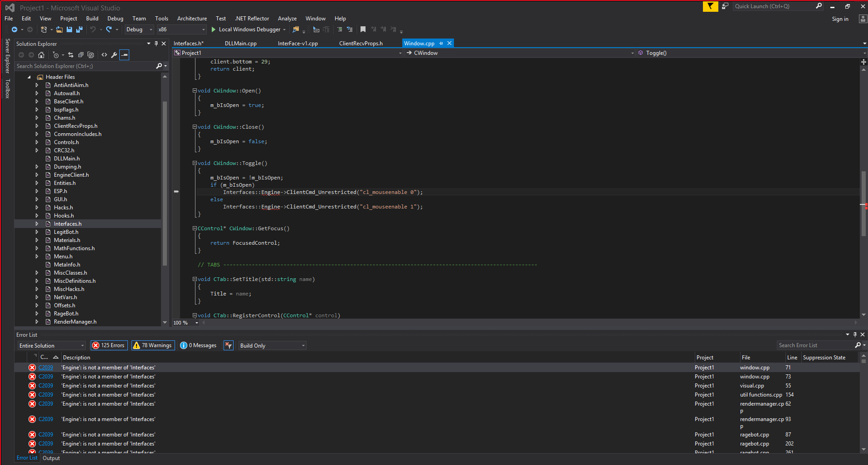Open the x86 platform dropdown

pyautogui.click(x=182, y=29)
